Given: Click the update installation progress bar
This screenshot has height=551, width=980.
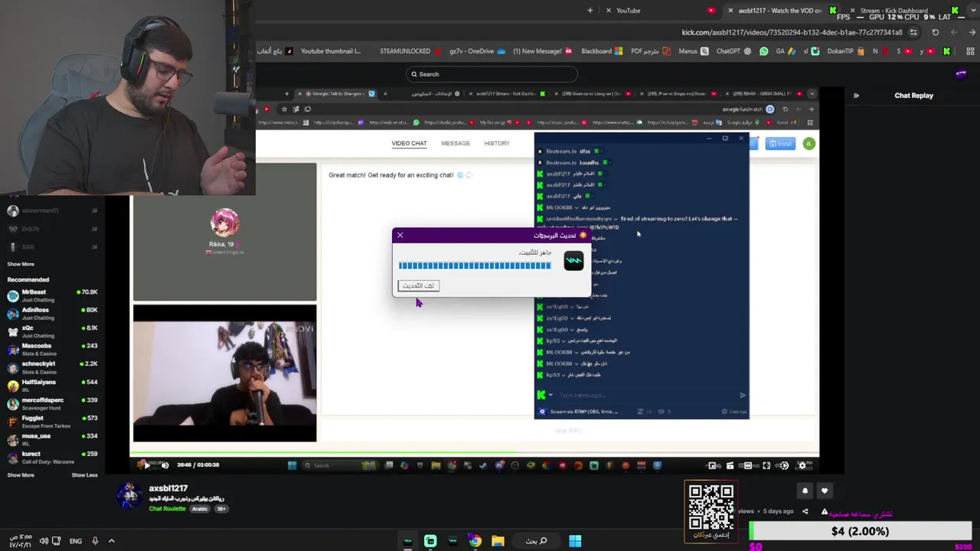Looking at the screenshot, I should tap(475, 266).
